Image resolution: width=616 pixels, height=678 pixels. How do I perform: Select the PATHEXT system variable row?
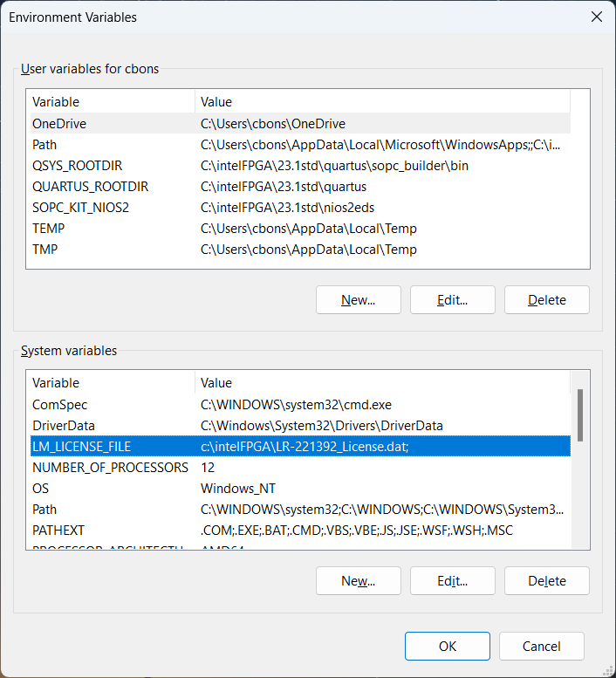pos(58,531)
